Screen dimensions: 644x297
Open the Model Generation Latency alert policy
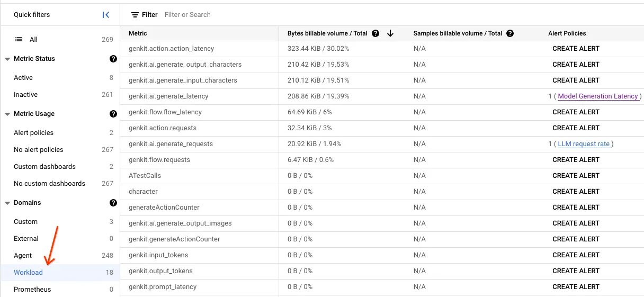click(598, 96)
